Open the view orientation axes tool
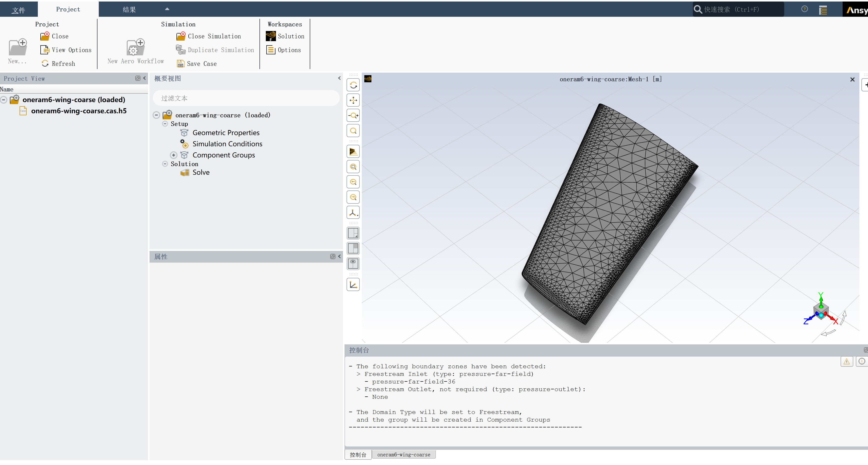The width and height of the screenshot is (868, 465). (x=353, y=213)
